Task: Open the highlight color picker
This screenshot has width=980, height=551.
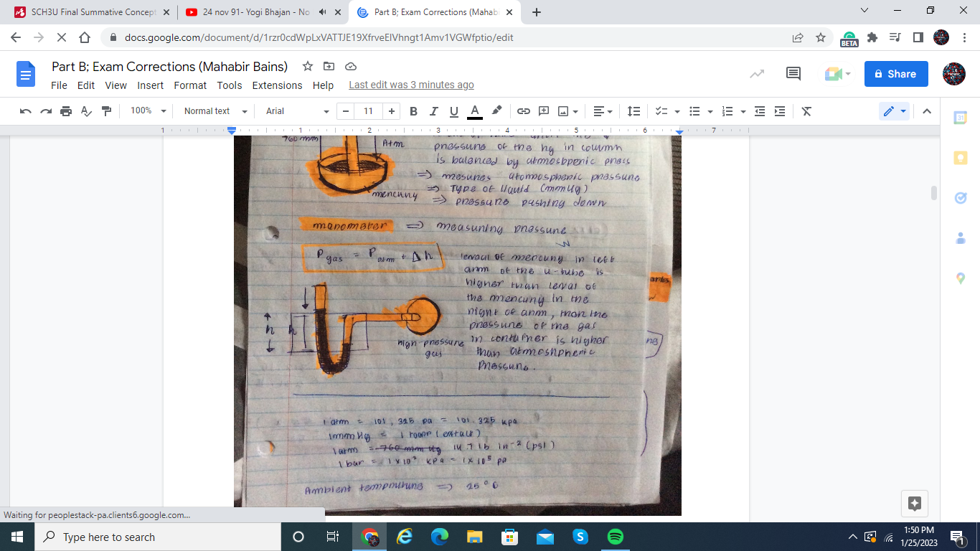Action: [x=496, y=111]
